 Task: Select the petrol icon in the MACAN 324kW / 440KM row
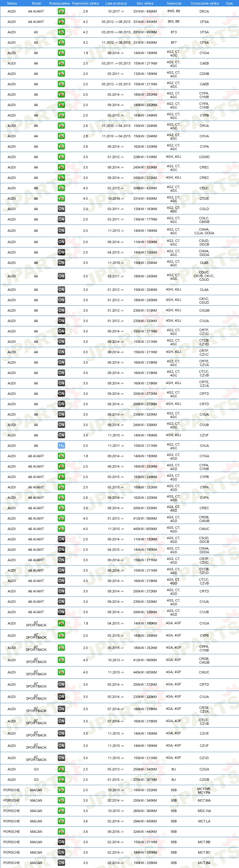61,832
